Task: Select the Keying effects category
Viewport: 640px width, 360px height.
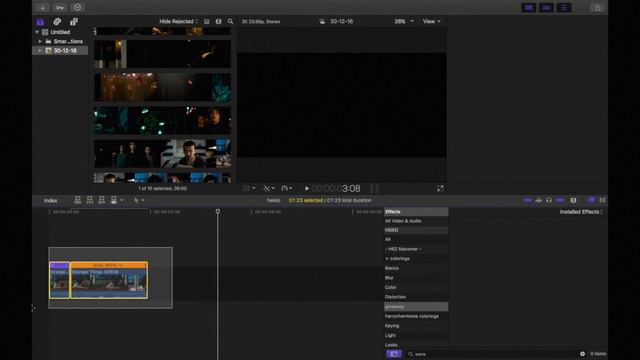Action: click(x=416, y=326)
